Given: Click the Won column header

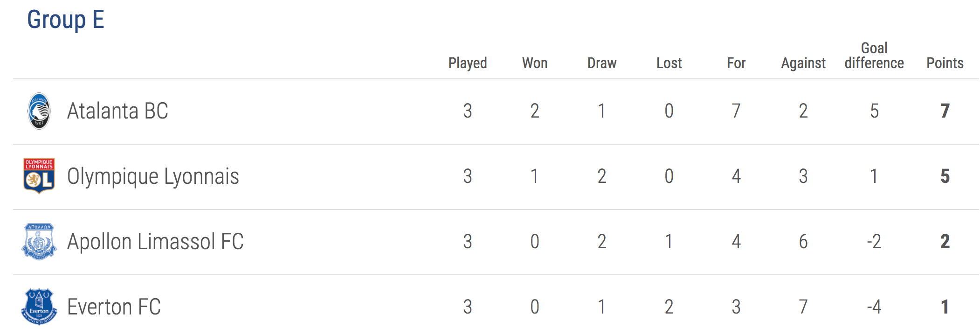Looking at the screenshot, I should click(x=535, y=63).
